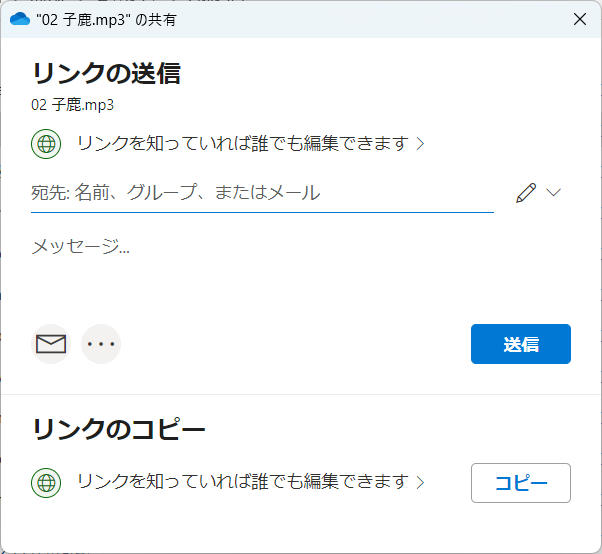Click the コピー button
Screen dimensions: 602x554
point(521,483)
